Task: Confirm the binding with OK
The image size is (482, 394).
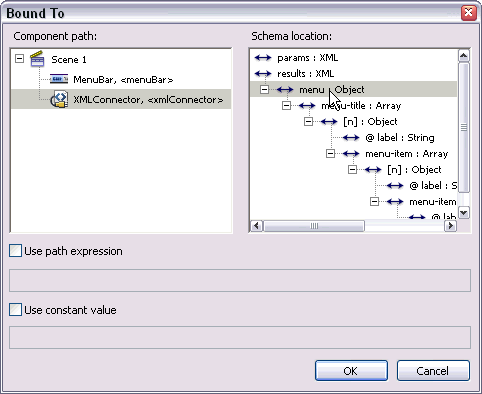Action: click(351, 370)
